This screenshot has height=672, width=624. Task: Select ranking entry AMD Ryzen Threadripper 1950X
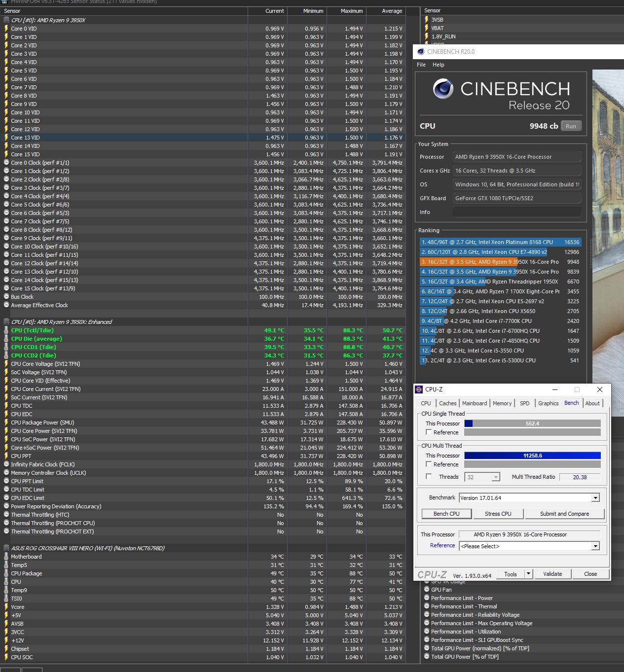click(500, 282)
